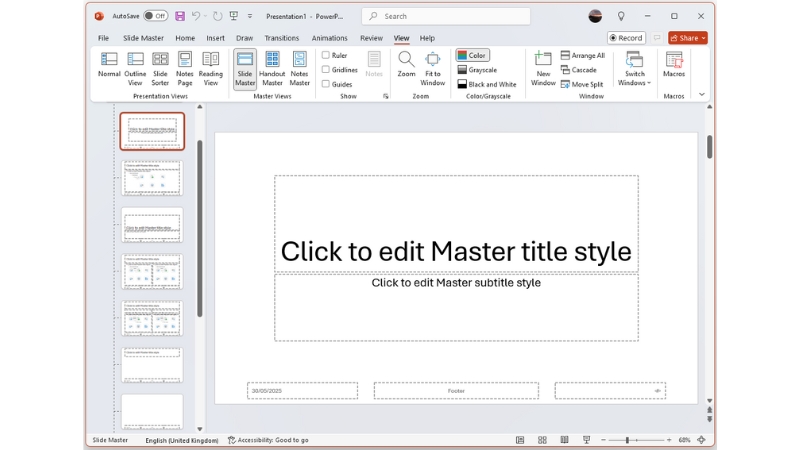This screenshot has height=450, width=800.
Task: Open Handout Master view
Action: 272,69
